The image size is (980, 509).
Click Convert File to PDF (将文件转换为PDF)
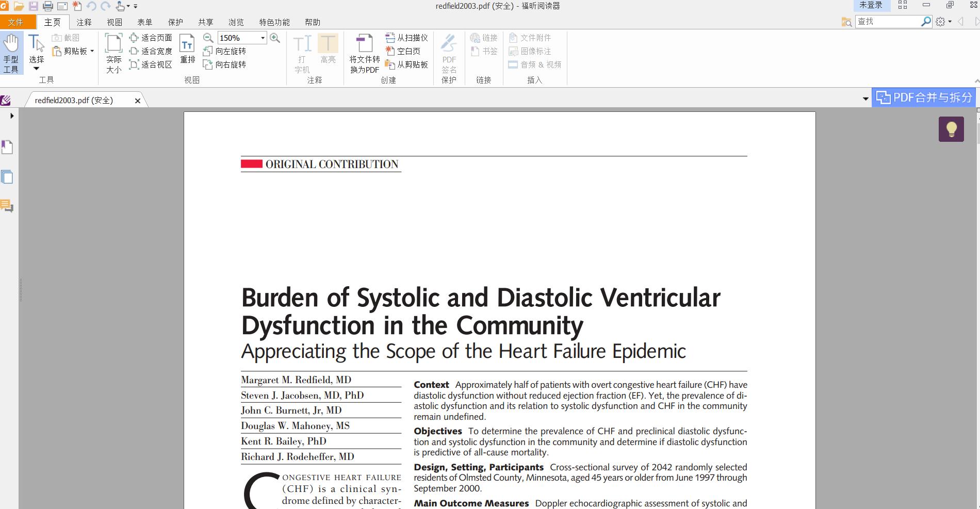click(365, 54)
